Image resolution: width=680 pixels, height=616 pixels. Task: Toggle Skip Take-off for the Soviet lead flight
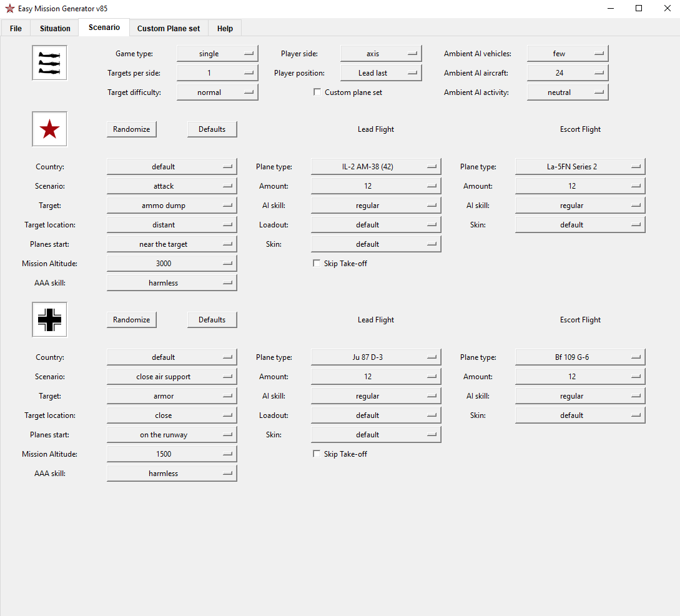(x=317, y=263)
